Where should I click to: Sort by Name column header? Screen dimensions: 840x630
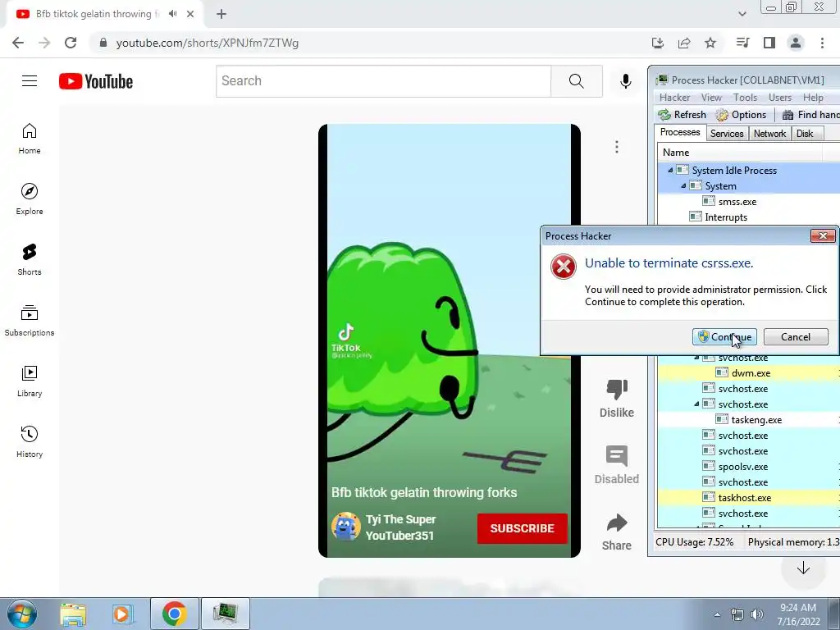coord(739,152)
